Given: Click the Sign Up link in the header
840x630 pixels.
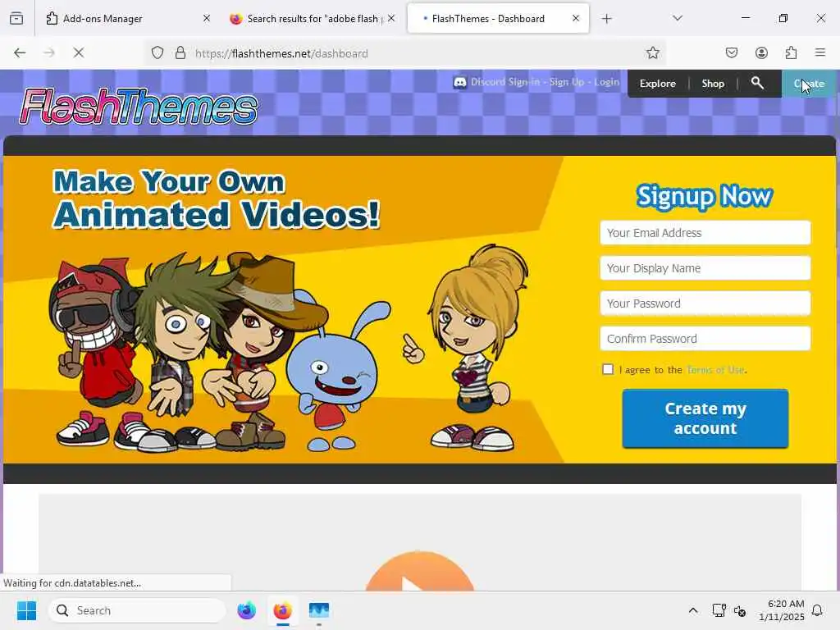Looking at the screenshot, I should pos(567,82).
